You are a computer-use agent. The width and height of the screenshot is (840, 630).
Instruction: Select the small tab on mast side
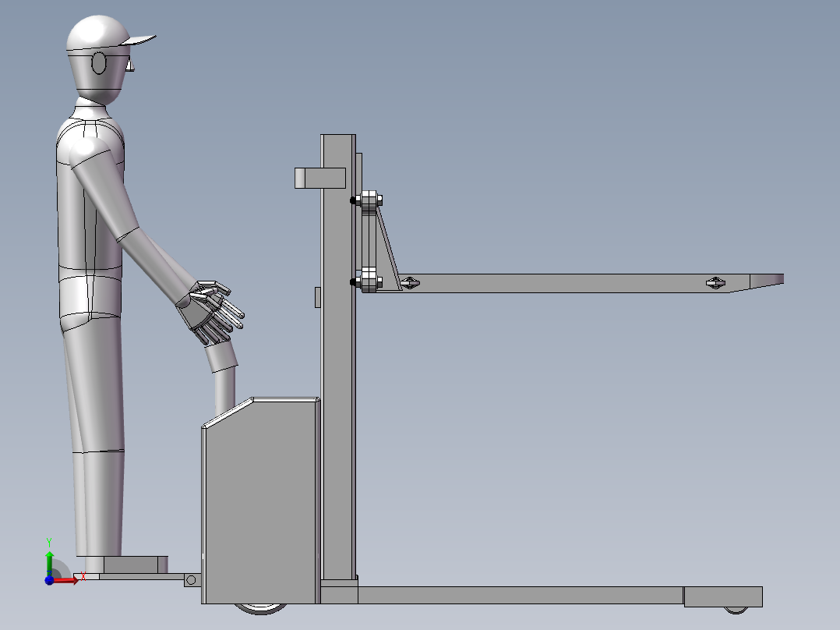[318, 297]
